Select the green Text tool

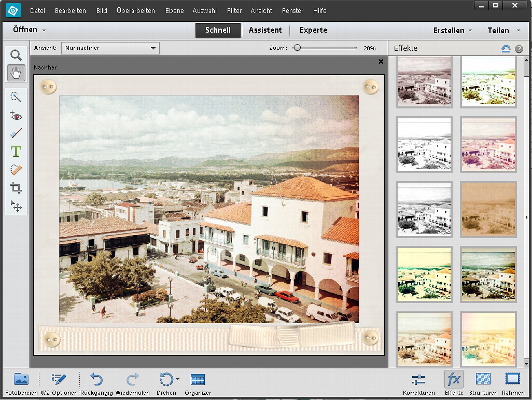coord(16,152)
